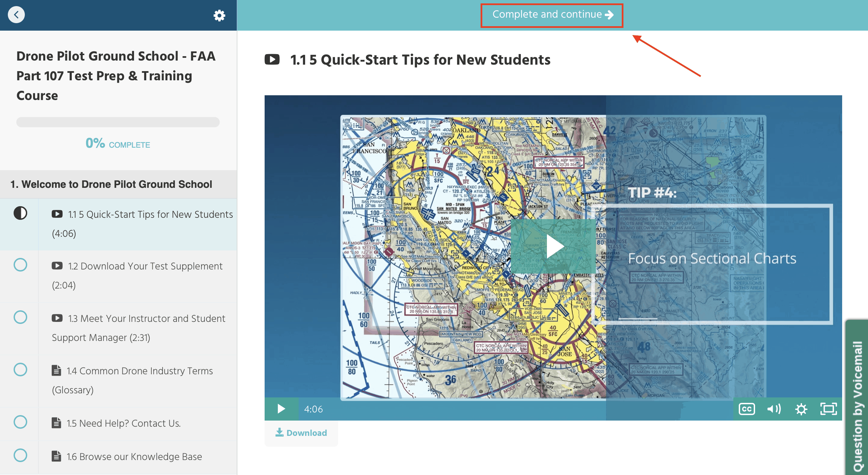Enter fullscreen video mode
868x475 pixels.
(x=828, y=409)
